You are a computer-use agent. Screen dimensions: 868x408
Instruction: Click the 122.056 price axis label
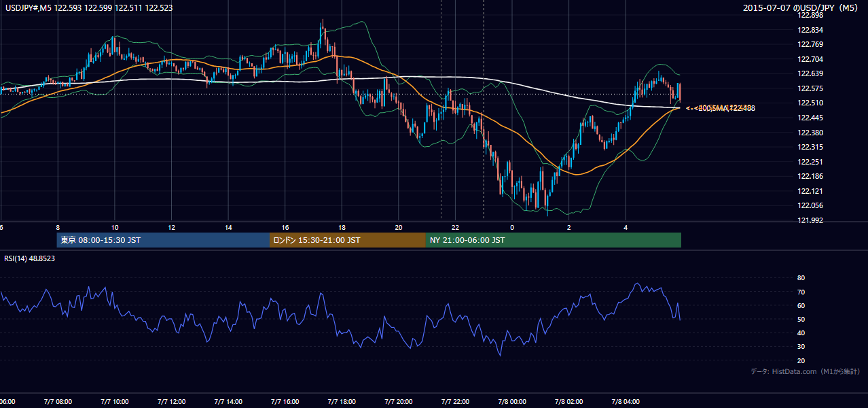click(809, 205)
